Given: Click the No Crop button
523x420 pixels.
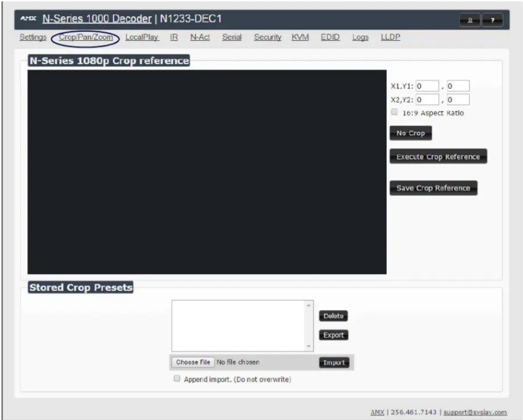Looking at the screenshot, I should [x=411, y=133].
